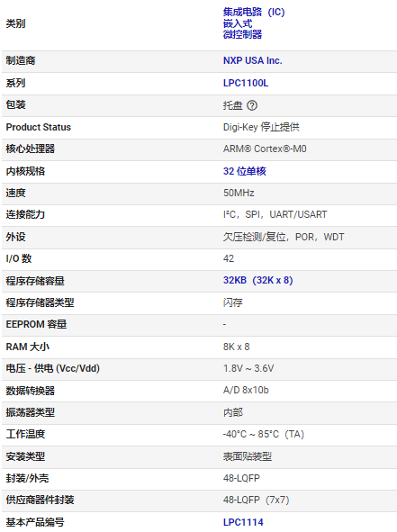Select the A/D 8x10b converter value
The height and width of the screenshot is (532, 397).
point(246,390)
